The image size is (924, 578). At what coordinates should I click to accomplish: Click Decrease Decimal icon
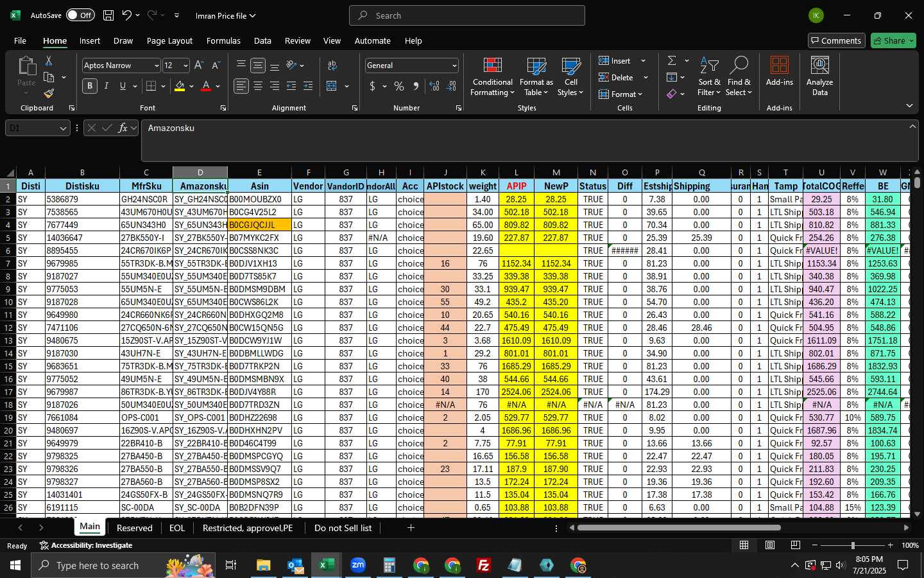tap(451, 86)
